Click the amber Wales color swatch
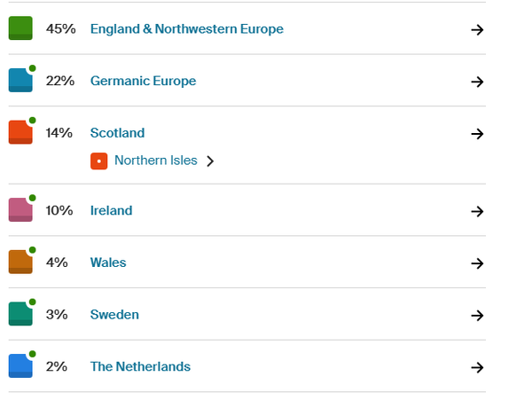 coord(20,262)
